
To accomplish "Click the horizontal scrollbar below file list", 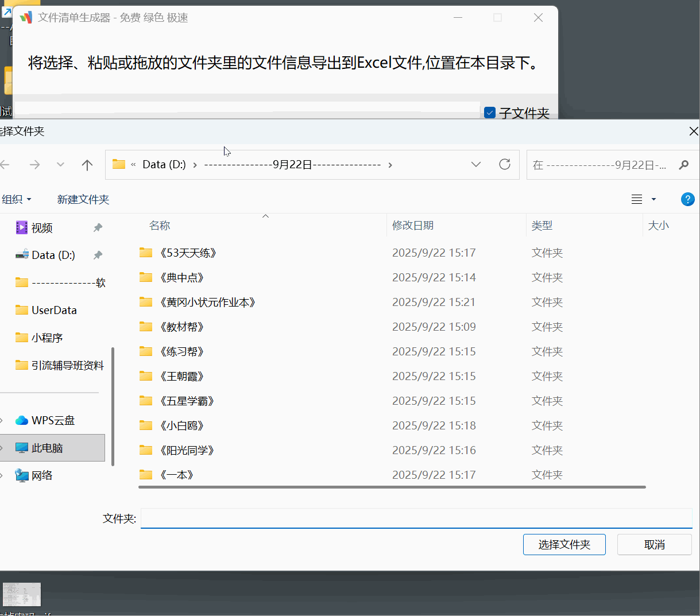I will tap(390, 487).
